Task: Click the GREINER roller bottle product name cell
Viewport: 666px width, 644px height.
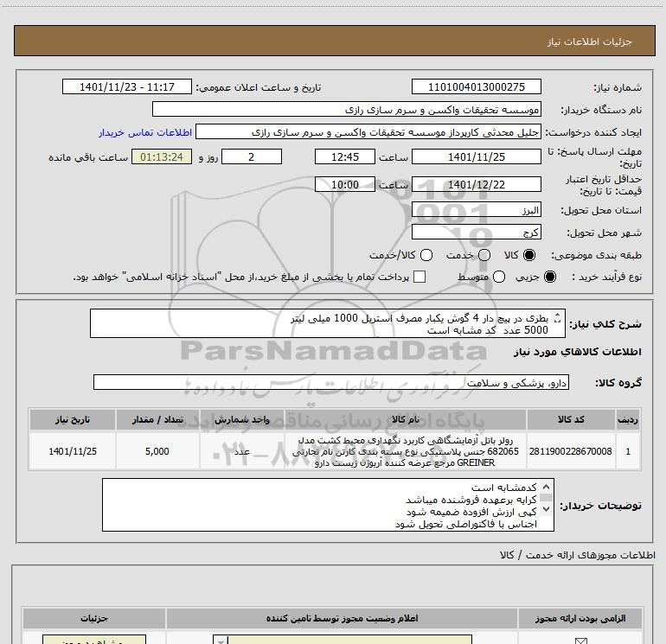Action: pyautogui.click(x=405, y=451)
